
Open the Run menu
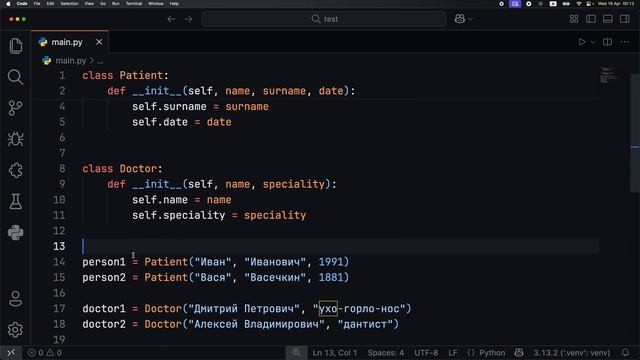116,4
